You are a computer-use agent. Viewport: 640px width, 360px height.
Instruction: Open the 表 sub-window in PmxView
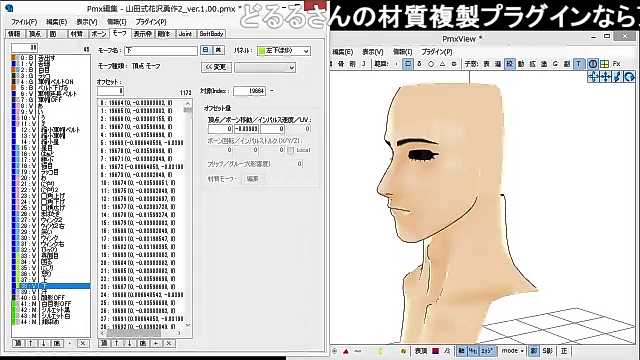pyautogui.click(x=487, y=64)
